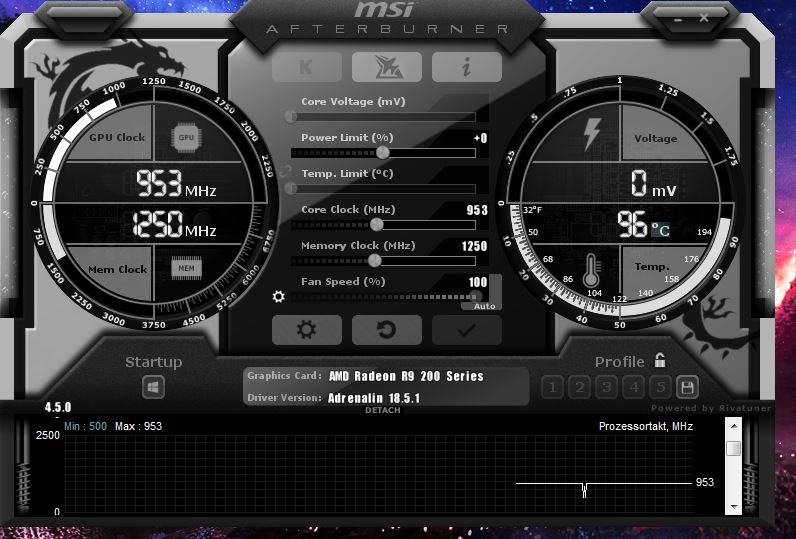Click the Core Clock slider knob
Image resolution: width=796 pixels, height=539 pixels.
[x=377, y=224]
